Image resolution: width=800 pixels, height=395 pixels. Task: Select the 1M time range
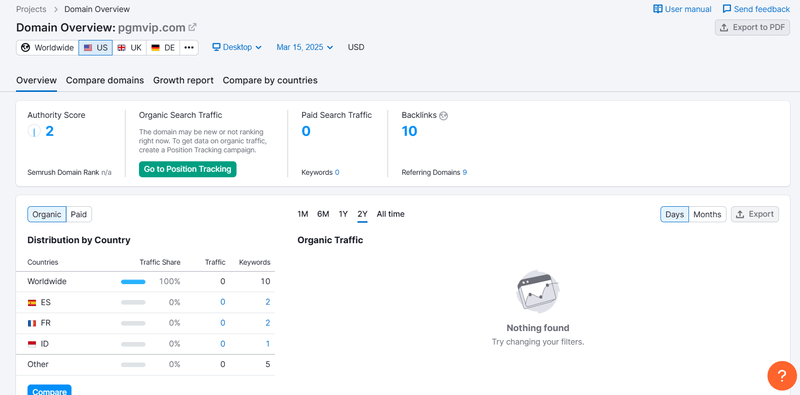click(x=303, y=214)
